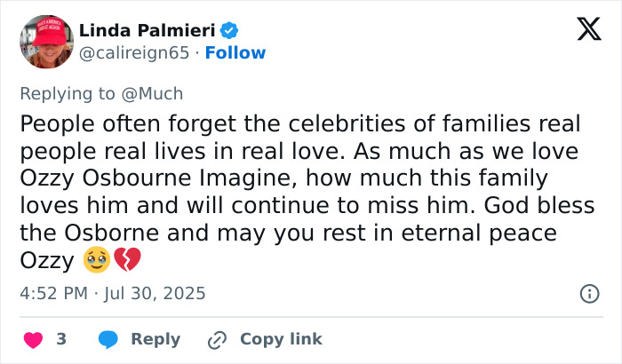The height and width of the screenshot is (364, 622).
Task: Open the Linda Palmieri display name link
Action: 148,31
